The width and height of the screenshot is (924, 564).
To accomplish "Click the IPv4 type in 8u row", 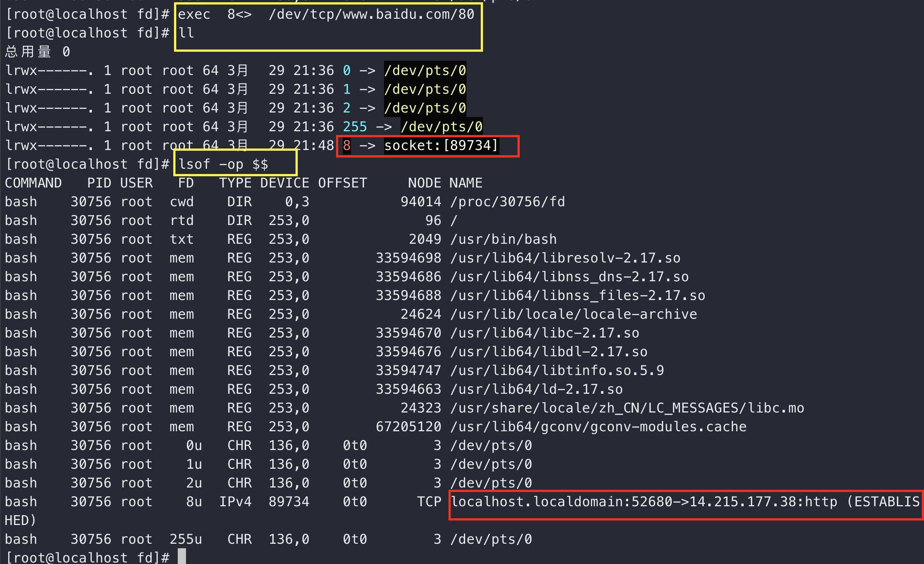I will point(235,502).
